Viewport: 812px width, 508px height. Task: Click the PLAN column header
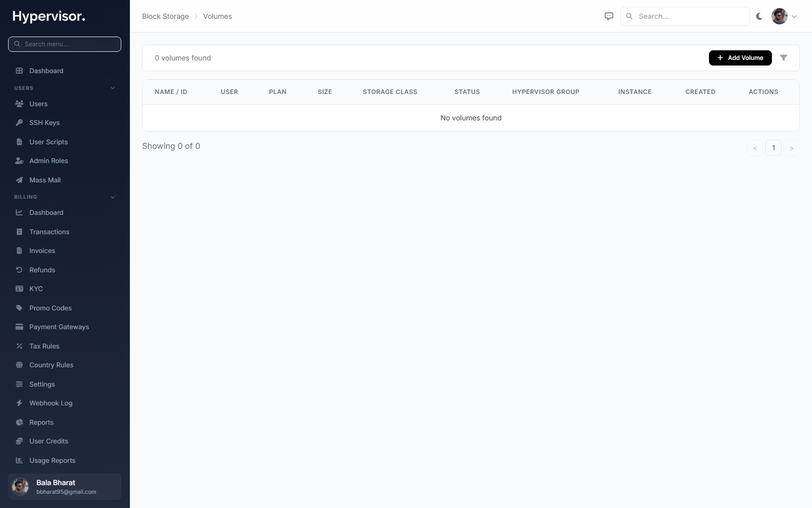[278, 92]
